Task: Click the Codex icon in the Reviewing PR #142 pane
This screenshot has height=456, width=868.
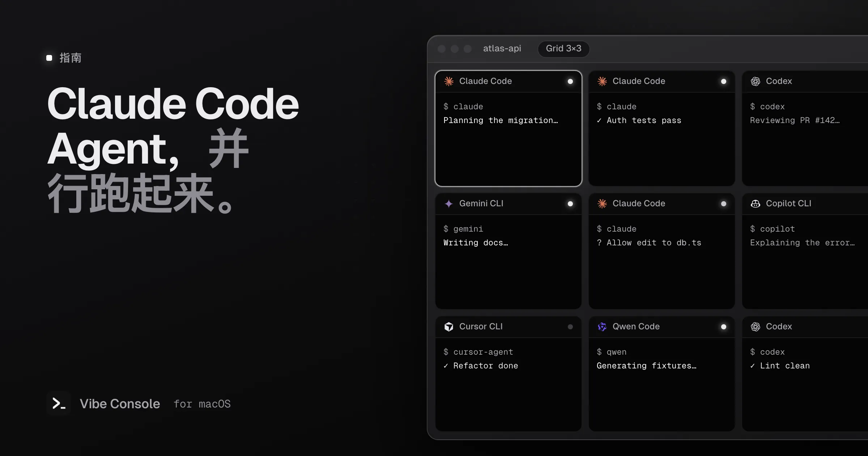Action: pos(756,81)
